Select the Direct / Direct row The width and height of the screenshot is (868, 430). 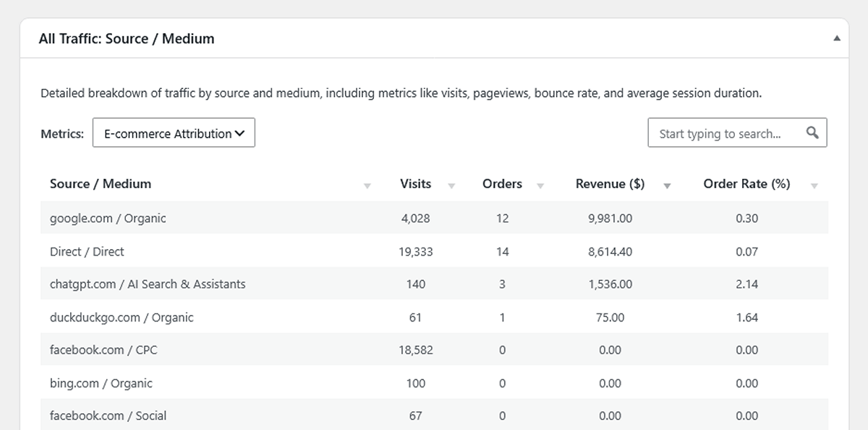(434, 251)
